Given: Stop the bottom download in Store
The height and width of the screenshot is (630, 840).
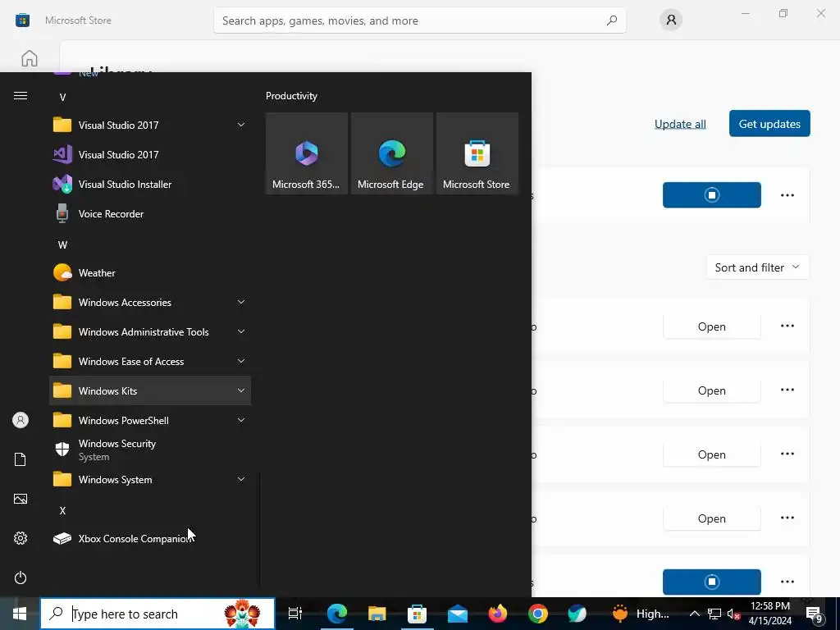Looking at the screenshot, I should [x=711, y=582].
